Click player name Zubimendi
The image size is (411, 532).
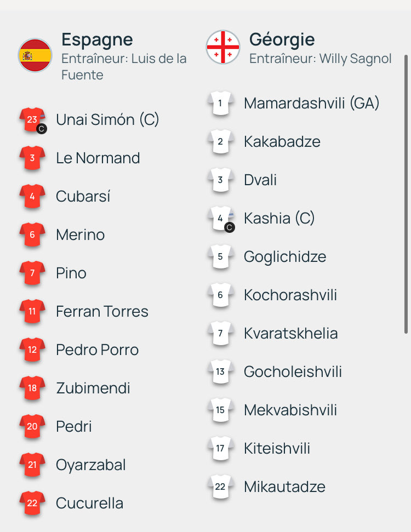pos(93,387)
